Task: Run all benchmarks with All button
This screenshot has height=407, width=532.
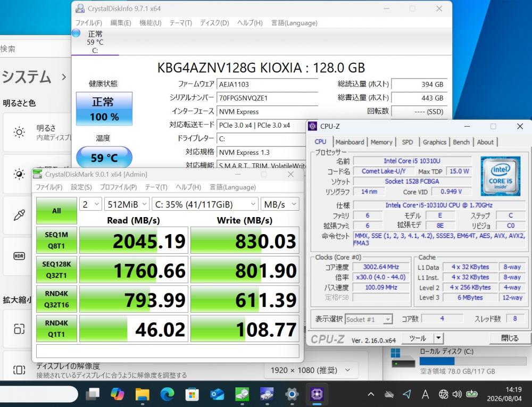Action: pyautogui.click(x=56, y=211)
